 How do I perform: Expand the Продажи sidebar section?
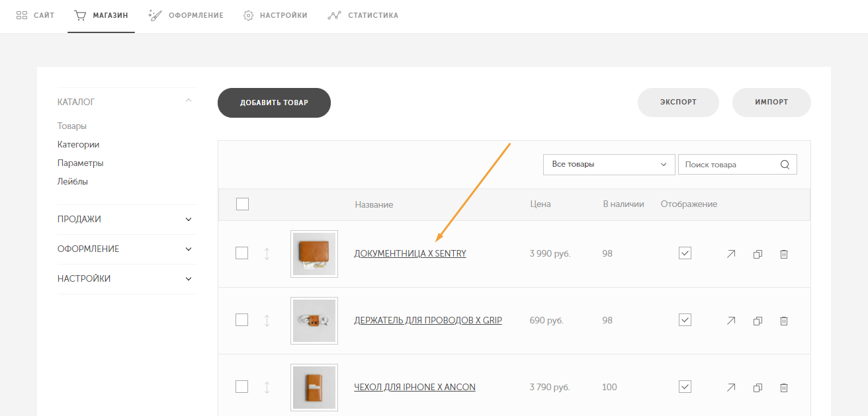[x=189, y=220]
